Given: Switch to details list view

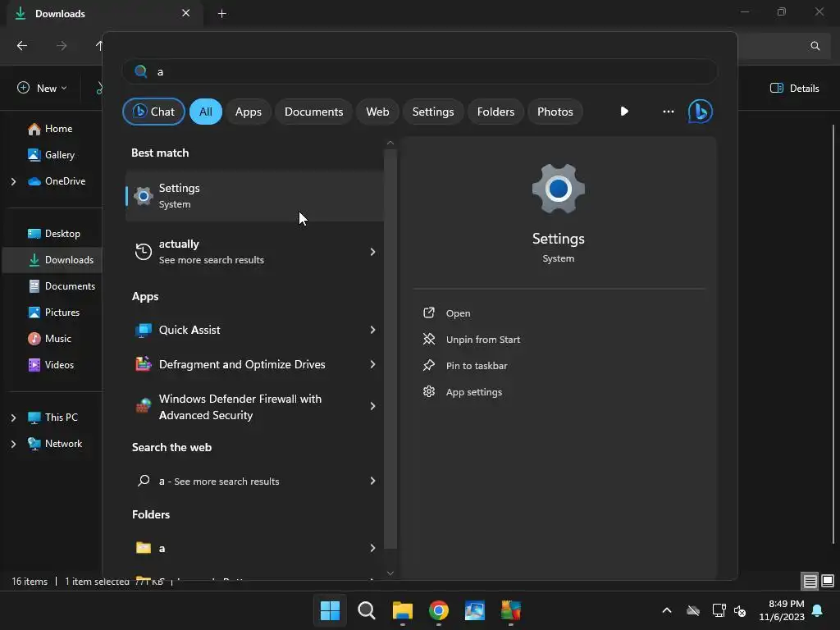Looking at the screenshot, I should click(810, 581).
